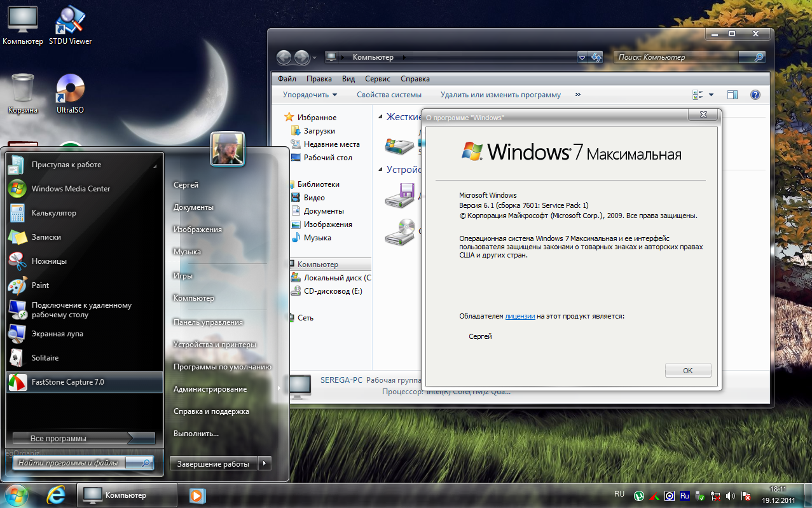
Task: Open the Корзина recycle bin icon
Action: click(23, 94)
